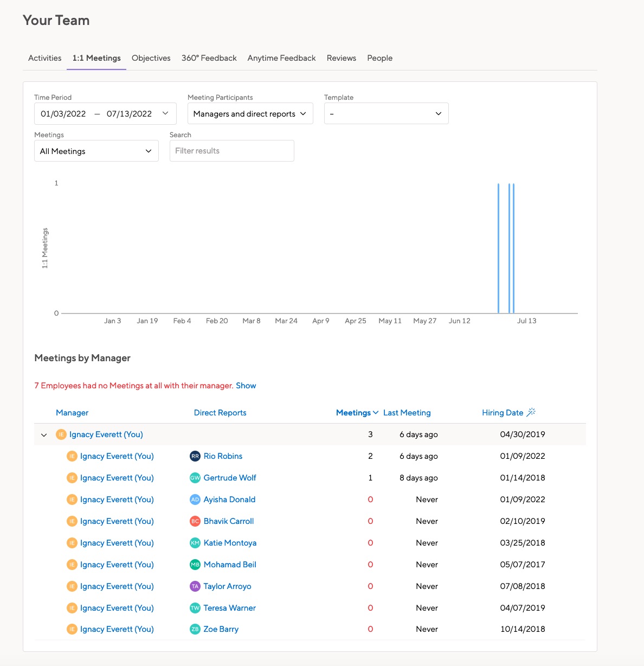Click Ayisha Donald's avatar icon
The width and height of the screenshot is (644, 666).
point(195,499)
